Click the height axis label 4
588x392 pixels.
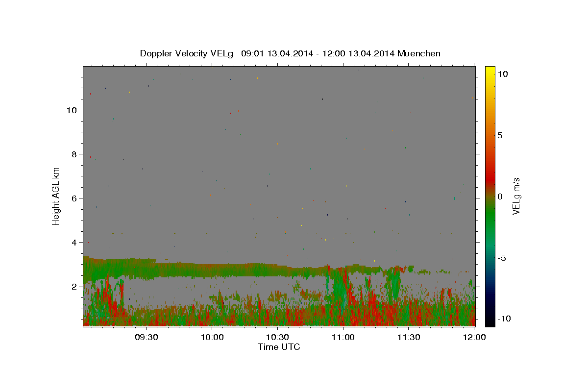75,243
